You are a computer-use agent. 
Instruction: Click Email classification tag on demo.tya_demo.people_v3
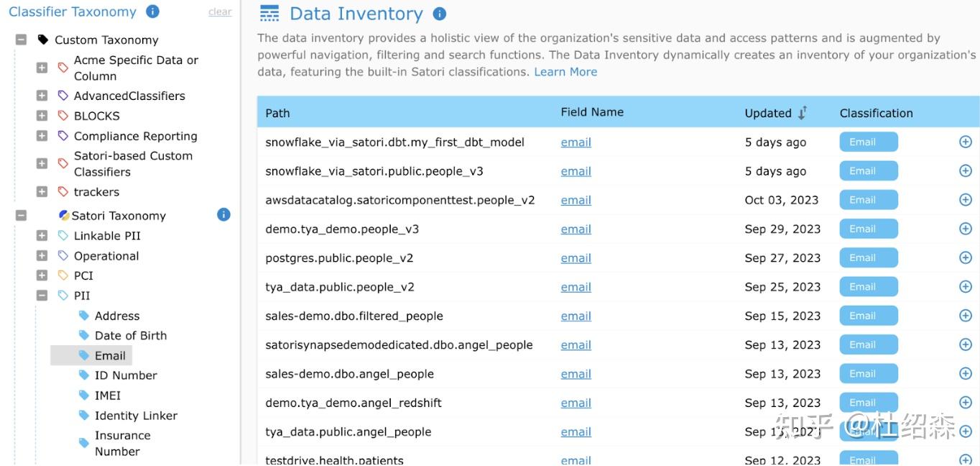coord(869,229)
